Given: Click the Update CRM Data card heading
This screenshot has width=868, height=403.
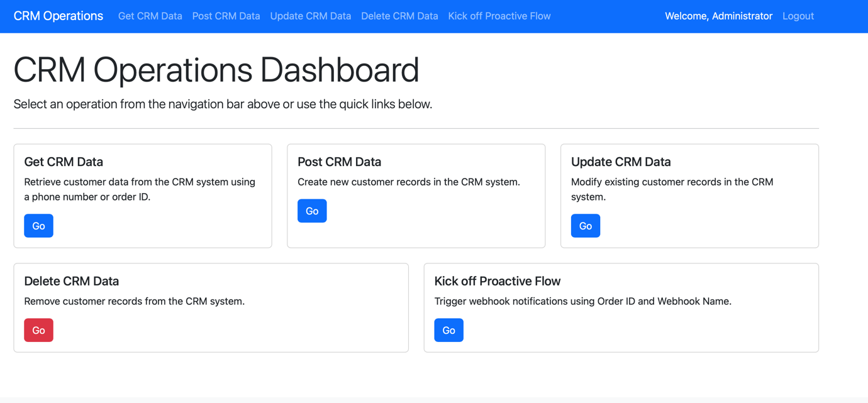Looking at the screenshot, I should click(620, 162).
